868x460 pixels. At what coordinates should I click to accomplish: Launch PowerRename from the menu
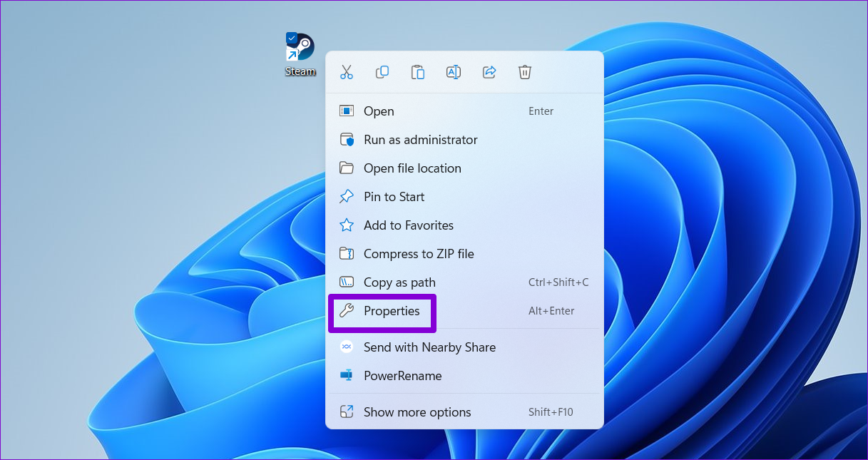403,376
